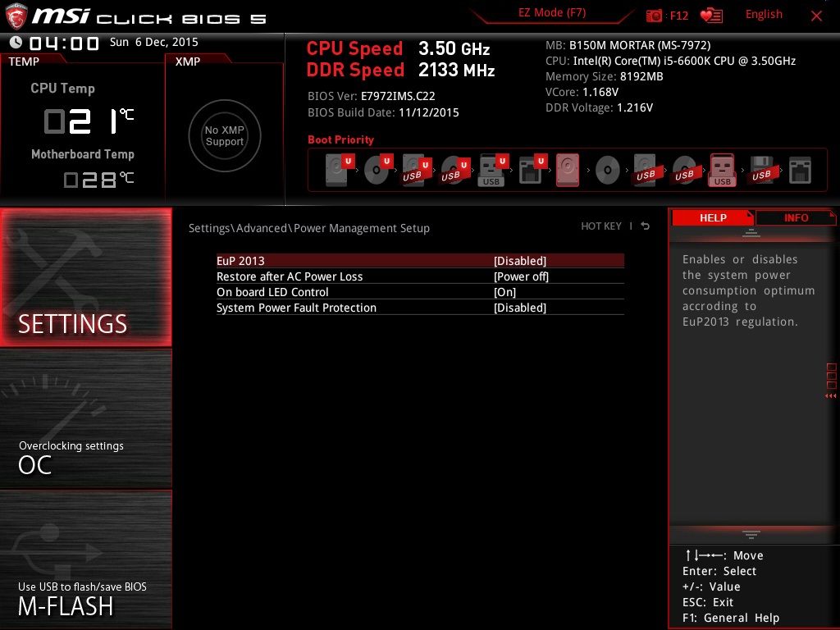840x630 pixels.
Task: Click the time display 04:00
Action: pyautogui.click(x=64, y=43)
